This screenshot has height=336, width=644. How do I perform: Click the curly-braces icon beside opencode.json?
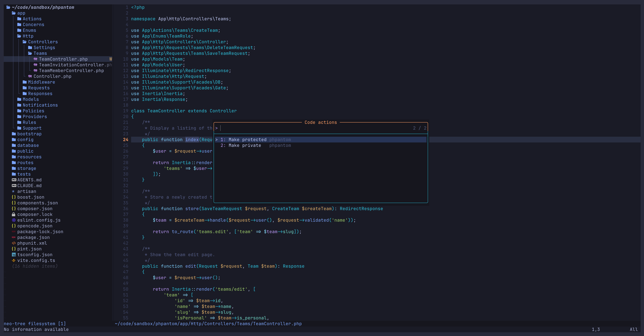pos(14,226)
